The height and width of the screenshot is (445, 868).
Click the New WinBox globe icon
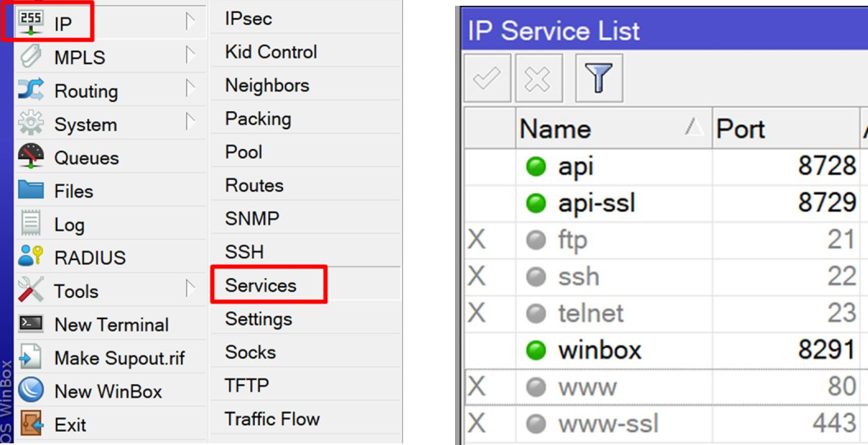30,391
